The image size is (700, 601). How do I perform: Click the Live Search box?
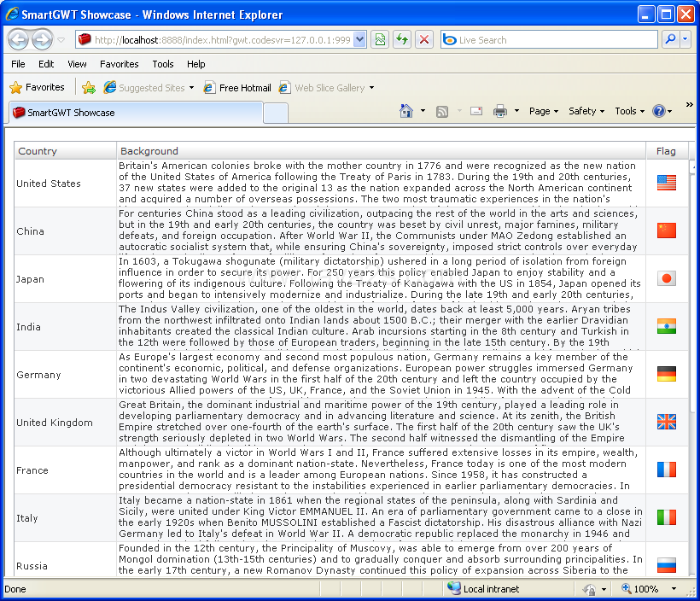coord(549,40)
